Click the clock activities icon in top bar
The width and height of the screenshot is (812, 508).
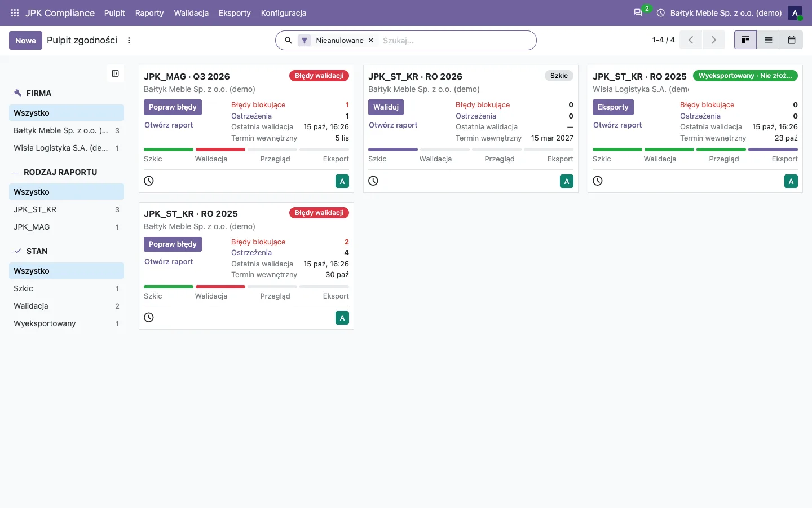click(x=661, y=13)
